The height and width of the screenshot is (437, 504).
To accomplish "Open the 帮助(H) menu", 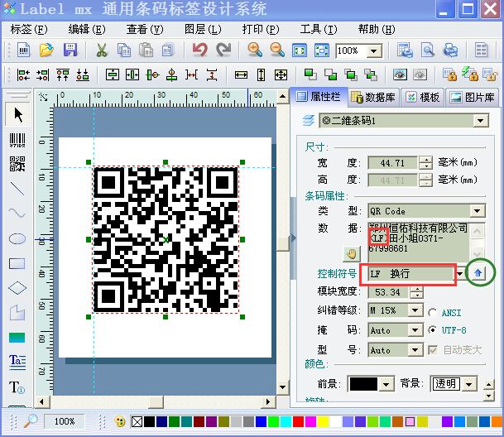I will pyautogui.click(x=377, y=30).
